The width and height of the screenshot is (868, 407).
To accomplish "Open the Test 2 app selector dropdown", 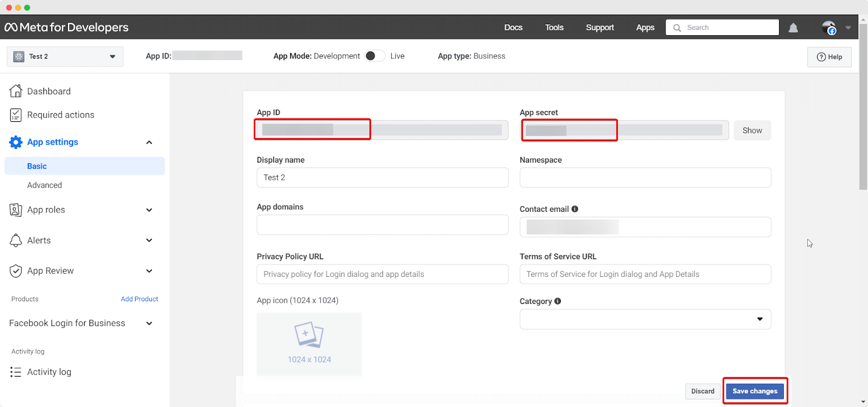I will tap(65, 56).
